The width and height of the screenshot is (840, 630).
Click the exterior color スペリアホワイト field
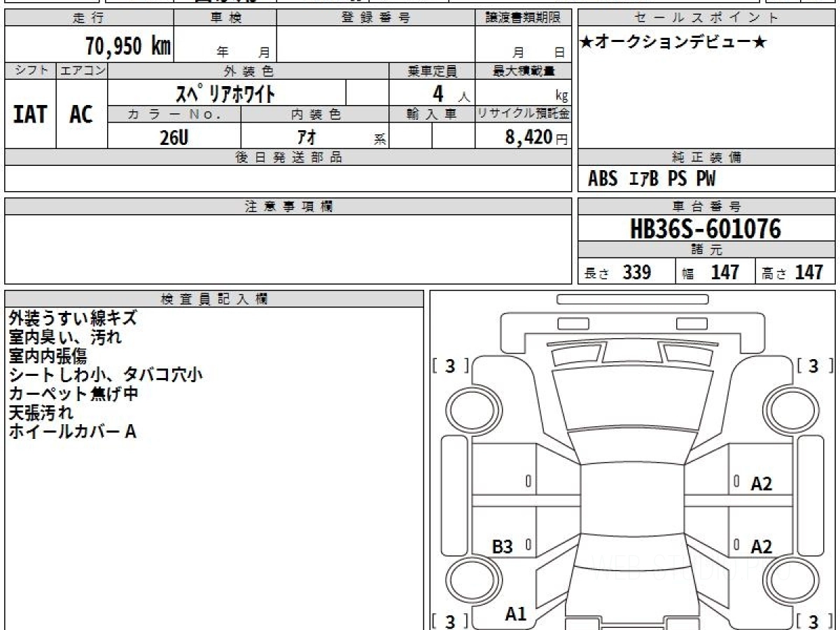225,93
